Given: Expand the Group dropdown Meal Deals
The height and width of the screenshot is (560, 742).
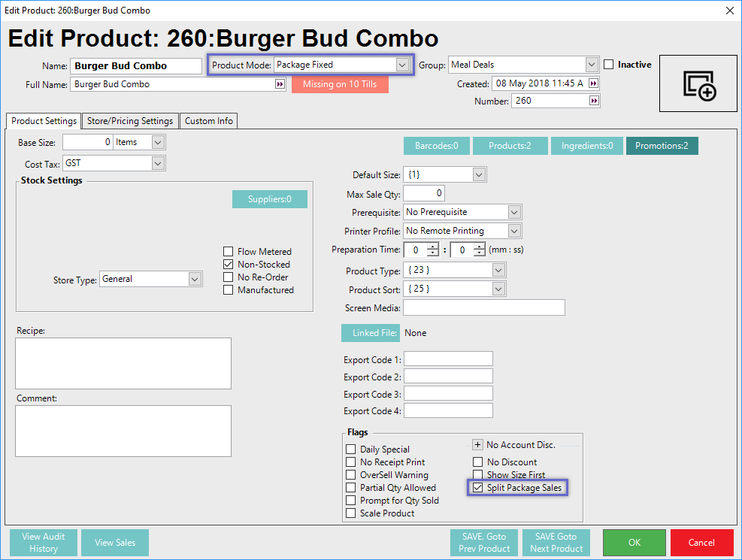Looking at the screenshot, I should pos(592,65).
